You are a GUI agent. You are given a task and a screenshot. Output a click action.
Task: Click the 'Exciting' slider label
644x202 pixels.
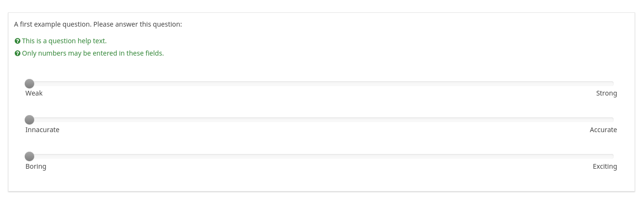(x=605, y=167)
